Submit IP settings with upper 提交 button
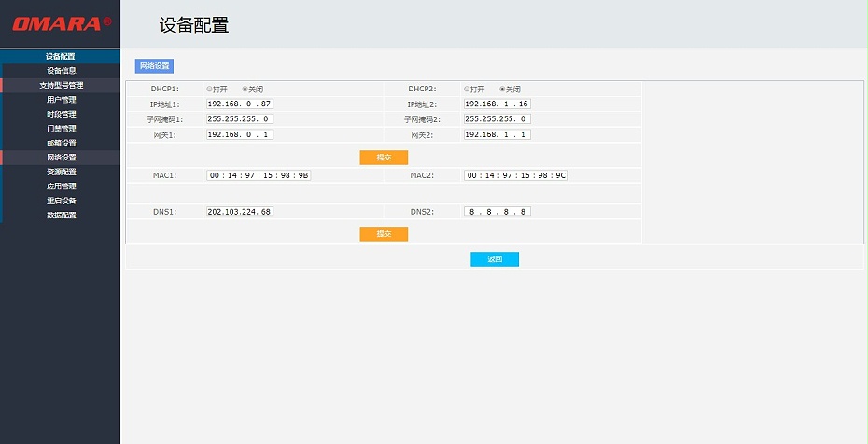The width and height of the screenshot is (868, 444). pos(384,158)
